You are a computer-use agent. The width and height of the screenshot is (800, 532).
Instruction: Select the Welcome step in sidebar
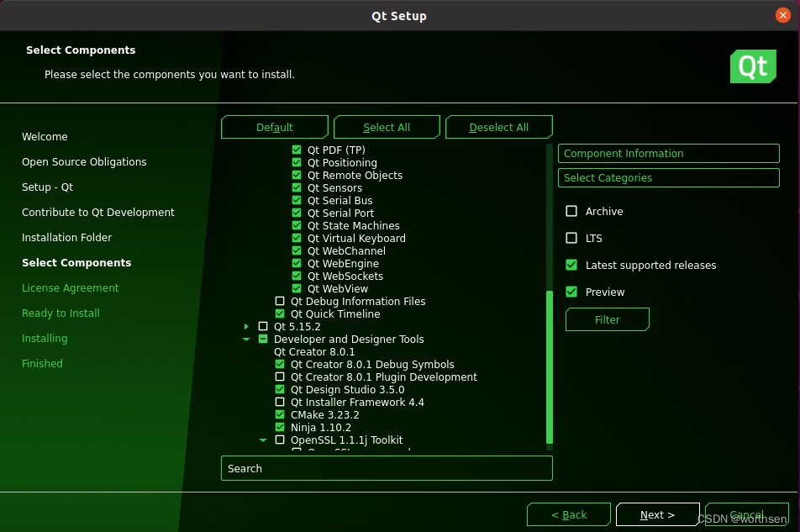[45, 137]
